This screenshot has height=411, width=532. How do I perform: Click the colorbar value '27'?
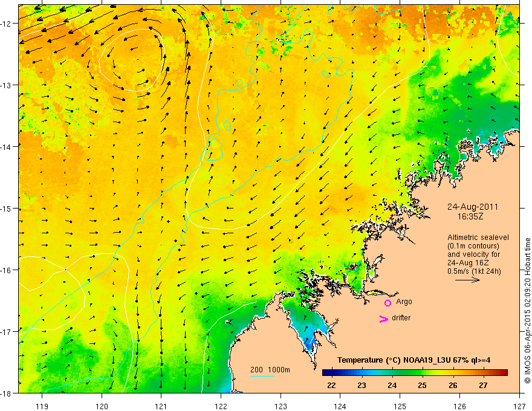[483, 386]
